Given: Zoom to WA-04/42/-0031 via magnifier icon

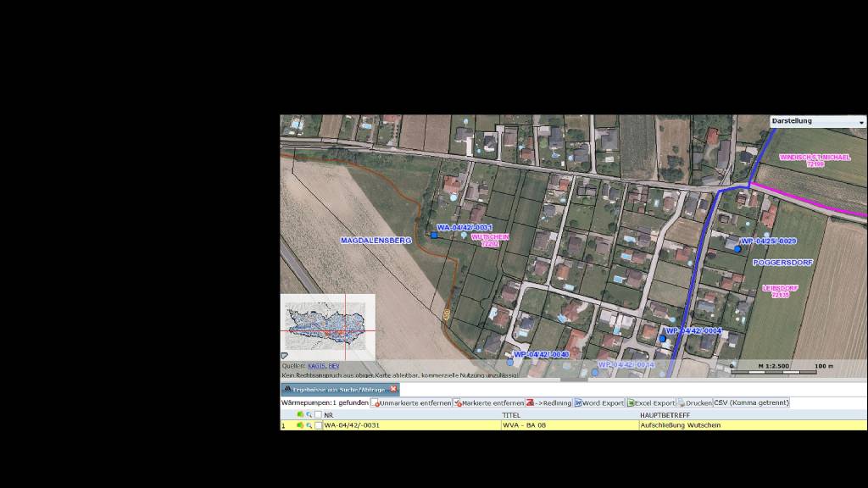Looking at the screenshot, I should (309, 425).
